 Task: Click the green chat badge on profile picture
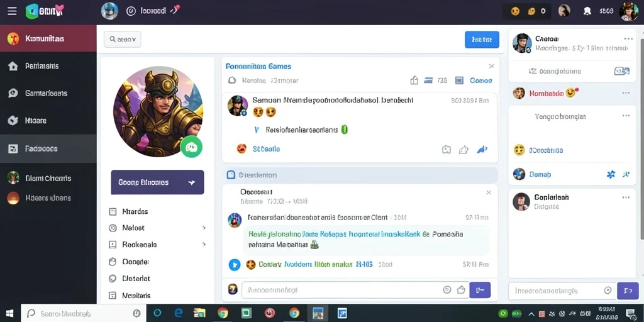pyautogui.click(x=191, y=147)
